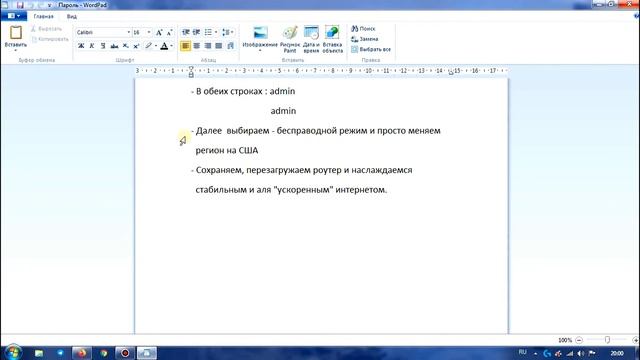Screen dimensions: 640x360
Task: Select align text left
Action: (x=185, y=46)
